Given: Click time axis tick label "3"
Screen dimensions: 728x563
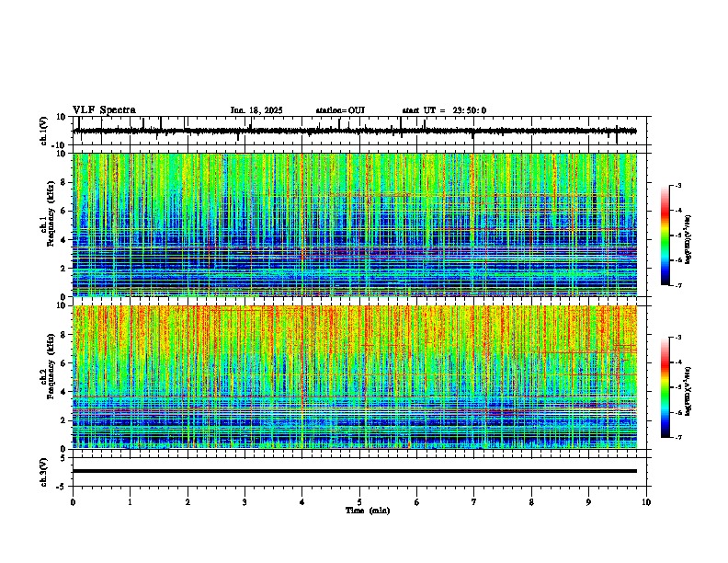Looking at the screenshot, I should pos(245,502).
